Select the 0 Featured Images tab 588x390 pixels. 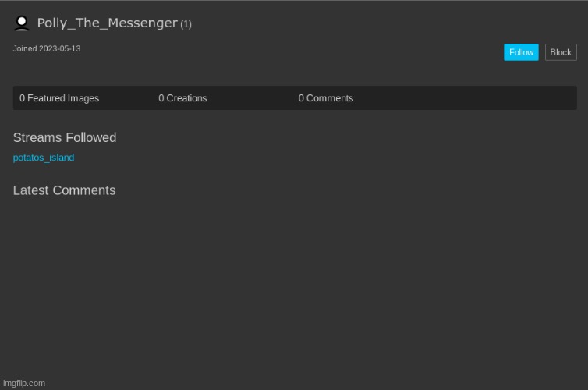pos(59,98)
